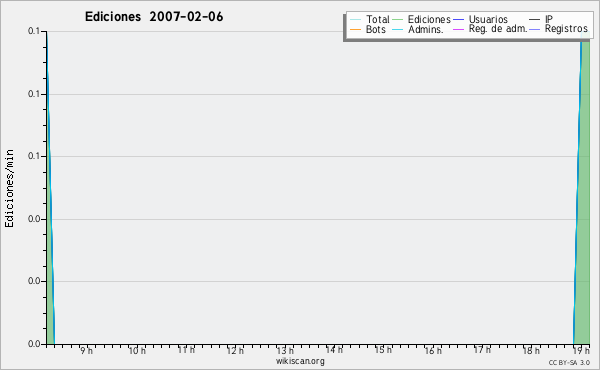Click the CC BY-SA 3.0 license text
The image size is (600, 370).
[x=569, y=362]
